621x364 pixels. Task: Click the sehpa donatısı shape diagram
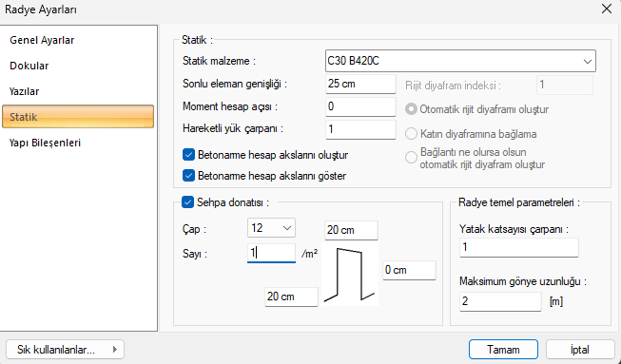(350, 275)
